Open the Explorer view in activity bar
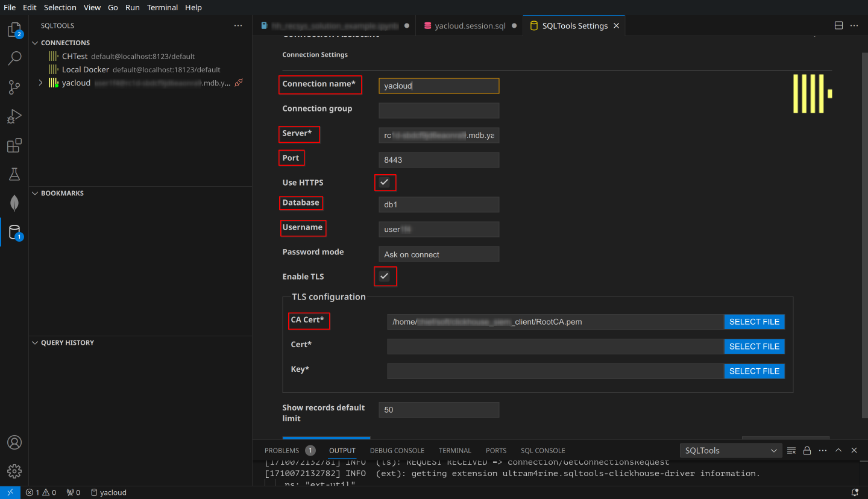The image size is (868, 499). tap(14, 30)
